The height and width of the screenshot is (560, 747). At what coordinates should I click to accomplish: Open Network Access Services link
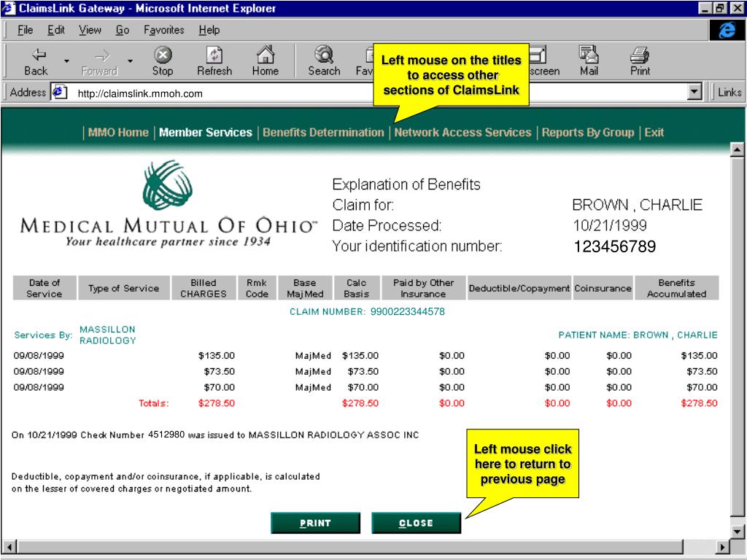(x=462, y=133)
